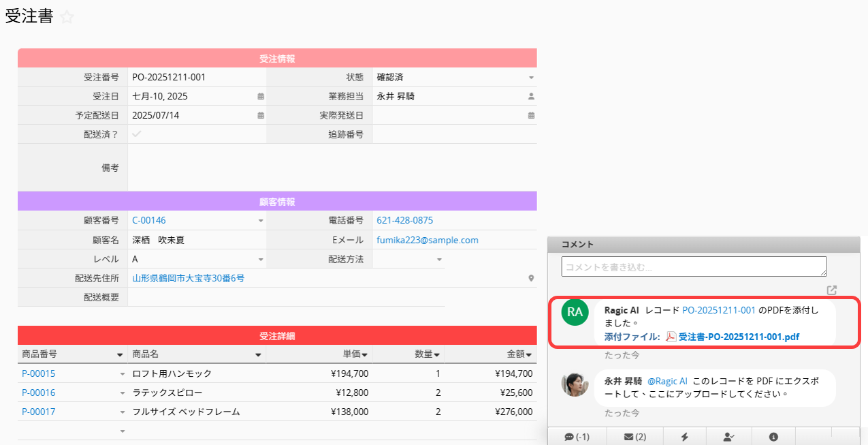
Task: Click the map pin icon for 配送先住所
Action: coord(531,279)
